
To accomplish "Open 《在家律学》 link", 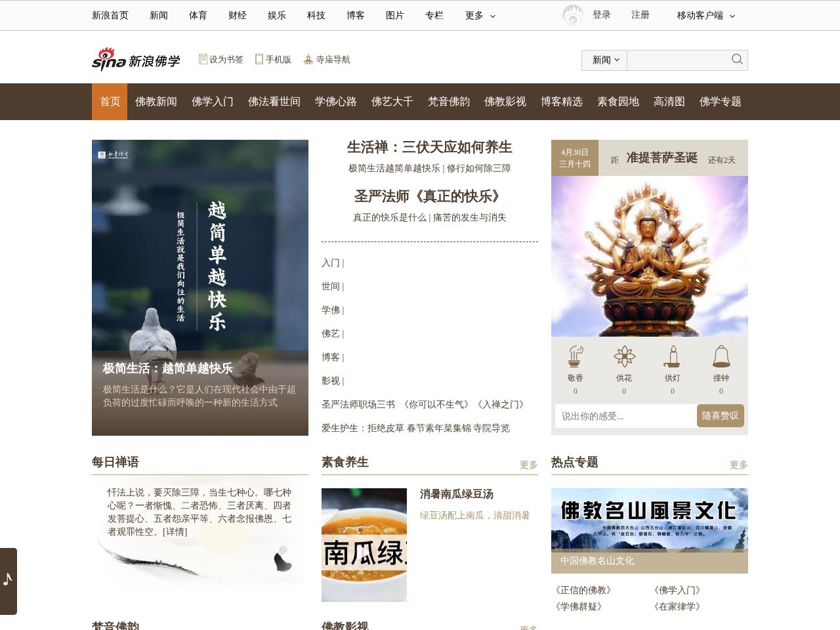I will [678, 606].
